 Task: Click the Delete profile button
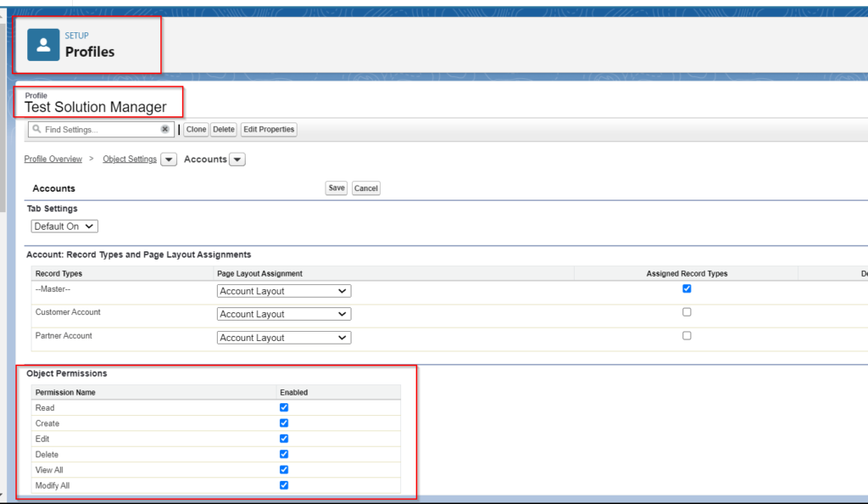(224, 129)
